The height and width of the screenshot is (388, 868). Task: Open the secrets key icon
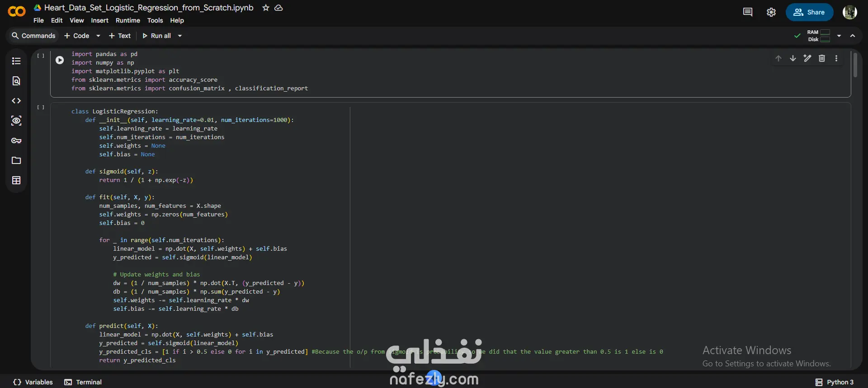coord(16,140)
